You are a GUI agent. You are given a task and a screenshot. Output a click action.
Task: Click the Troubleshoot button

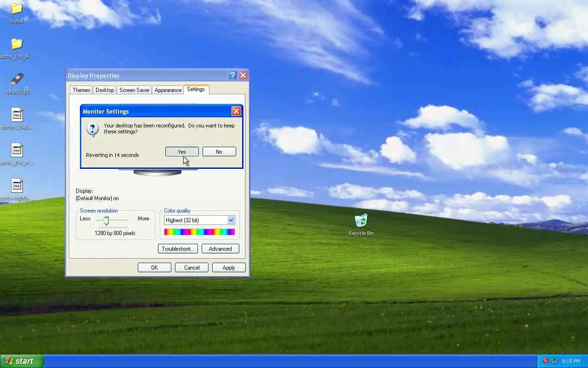click(x=178, y=249)
